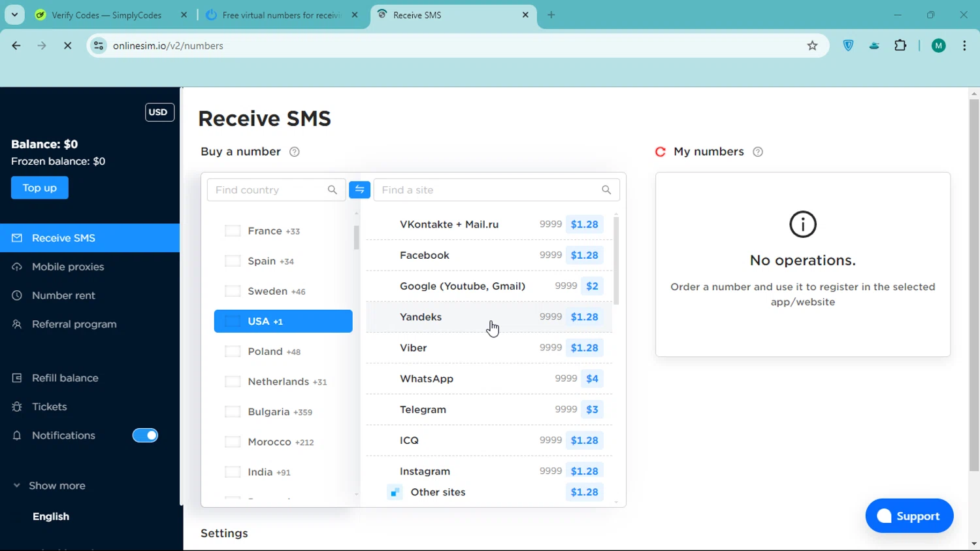Open the tab search dropdown arrow
Screen dimensions: 980x551
tap(14, 14)
